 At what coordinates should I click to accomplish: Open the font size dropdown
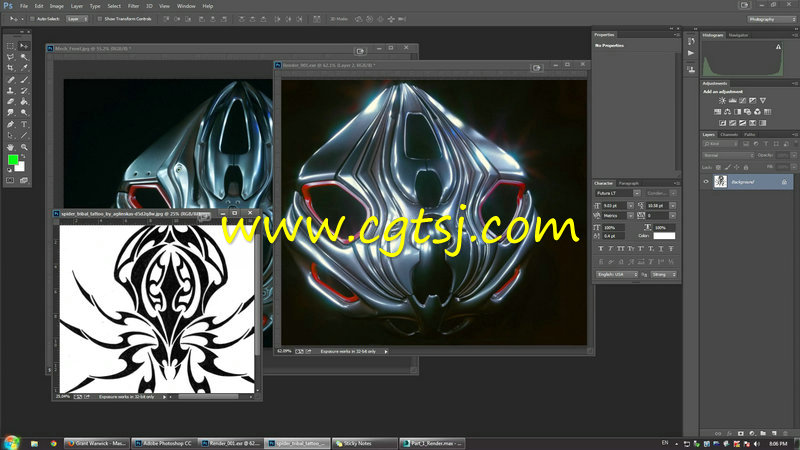tap(630, 206)
